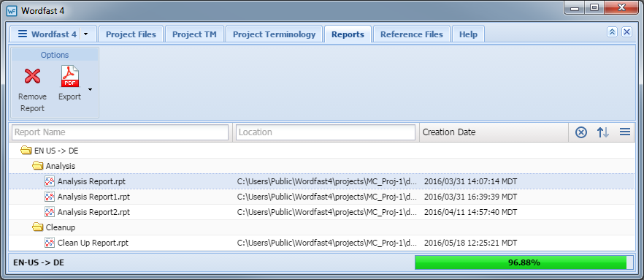Click the Wordfast app icon in title bar

[12, 11]
